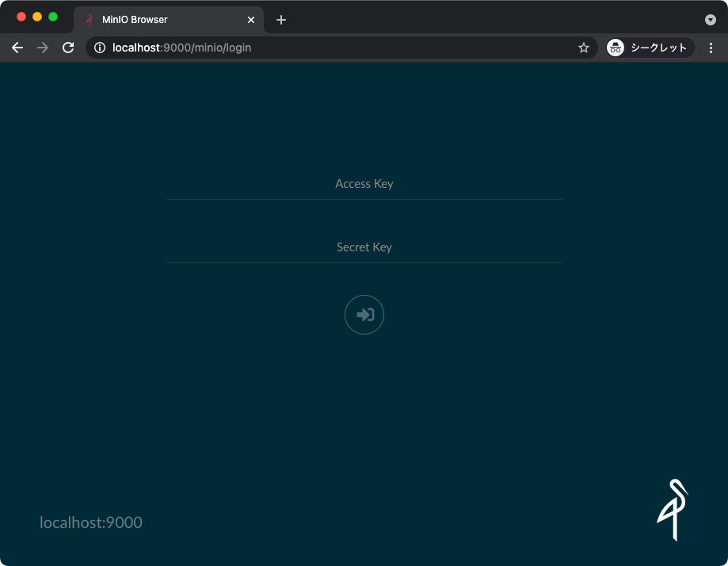
Task: Maximize the window with green button
Action: (53, 17)
